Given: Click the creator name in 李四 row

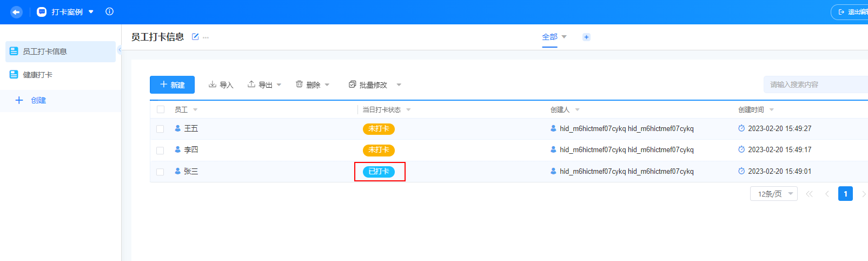Looking at the screenshot, I should coord(627,149).
